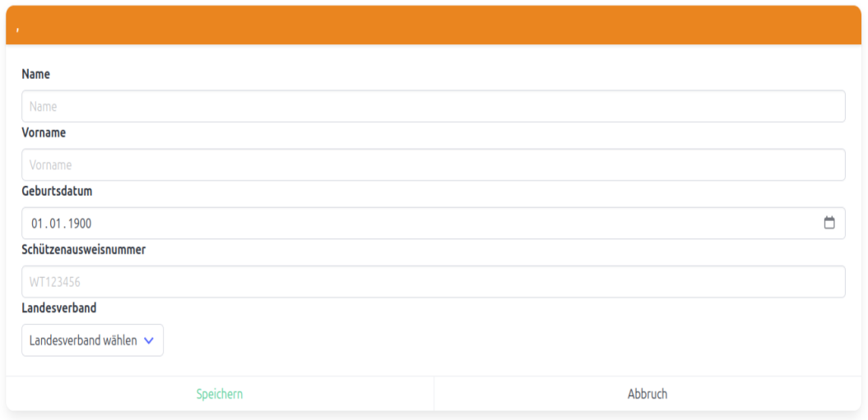Click the Geburtsdatum label
This screenshot has width=868, height=420.
point(57,191)
